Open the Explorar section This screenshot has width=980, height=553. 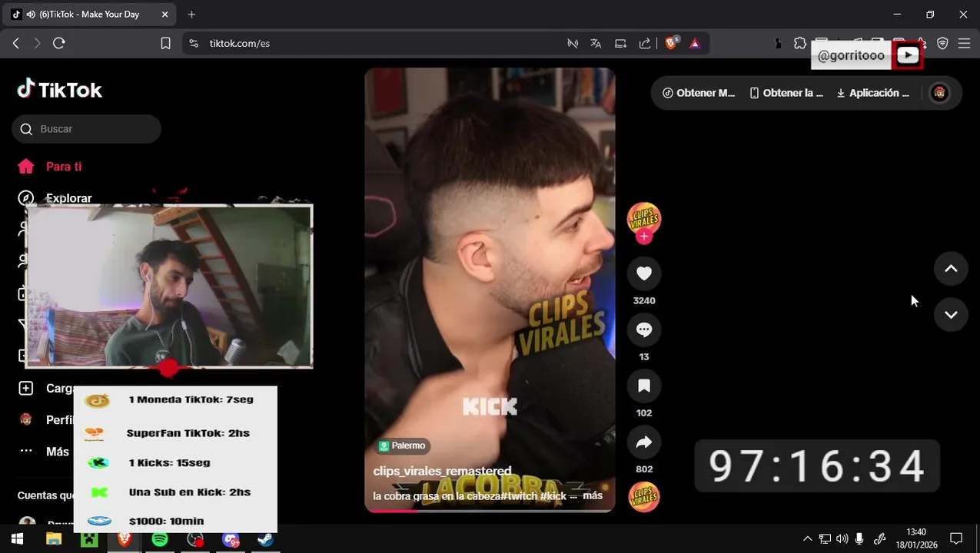tap(55, 198)
